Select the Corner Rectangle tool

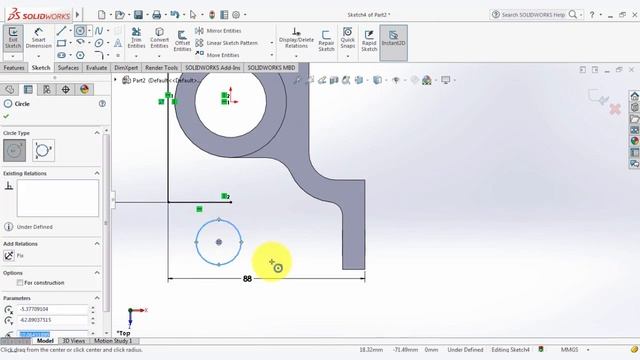[x=61, y=43]
